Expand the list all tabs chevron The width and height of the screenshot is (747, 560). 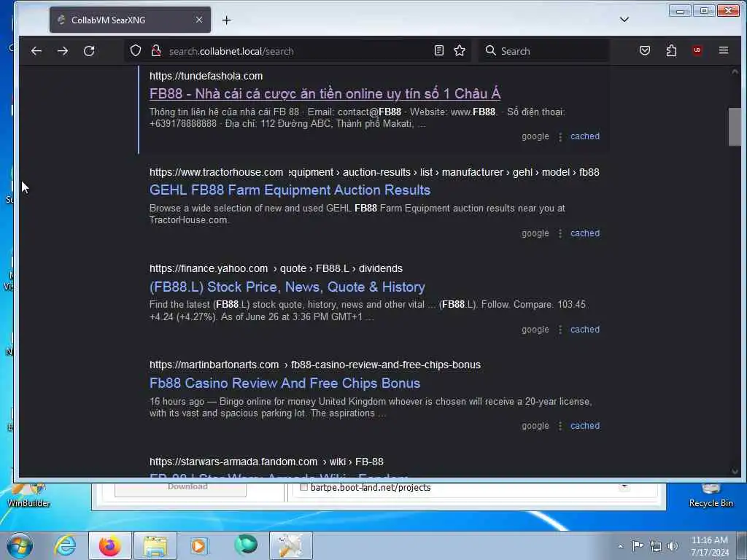tap(624, 20)
